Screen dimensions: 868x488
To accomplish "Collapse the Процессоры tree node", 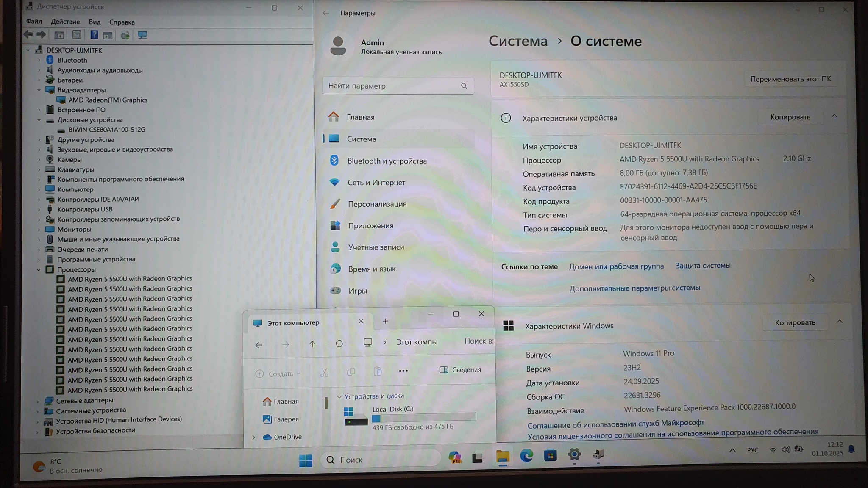I will tap(39, 270).
